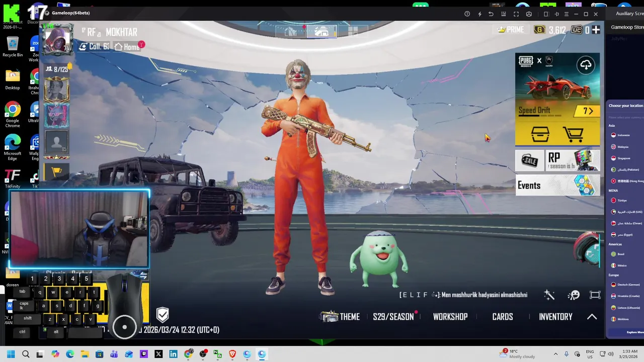Click the shield checkmark security icon
This screenshot has height=362, width=644.
(163, 315)
